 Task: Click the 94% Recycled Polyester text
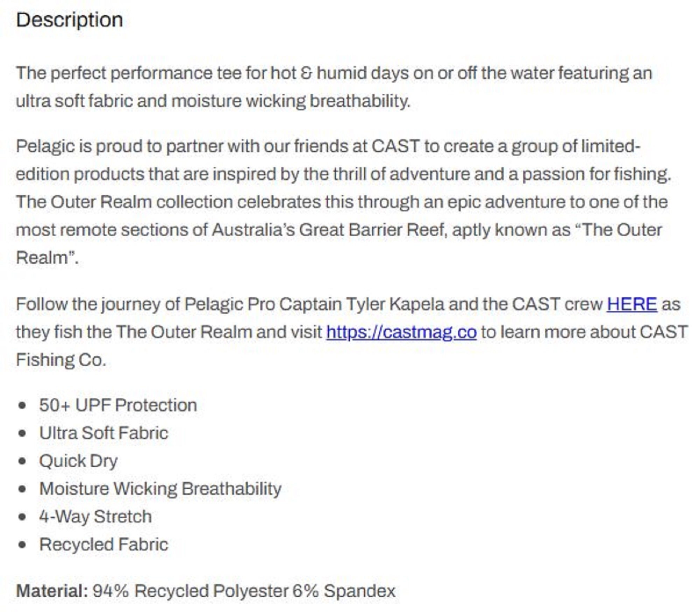pyautogui.click(x=190, y=591)
